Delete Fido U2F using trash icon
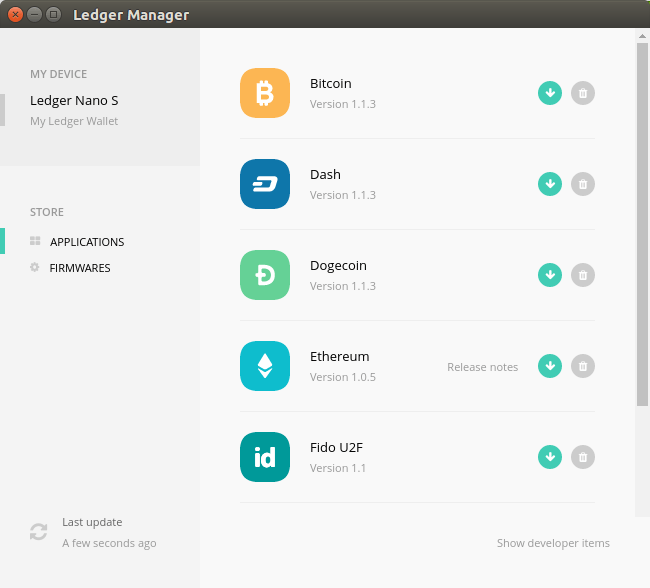Viewport: 650px width, 588px height. pos(582,457)
